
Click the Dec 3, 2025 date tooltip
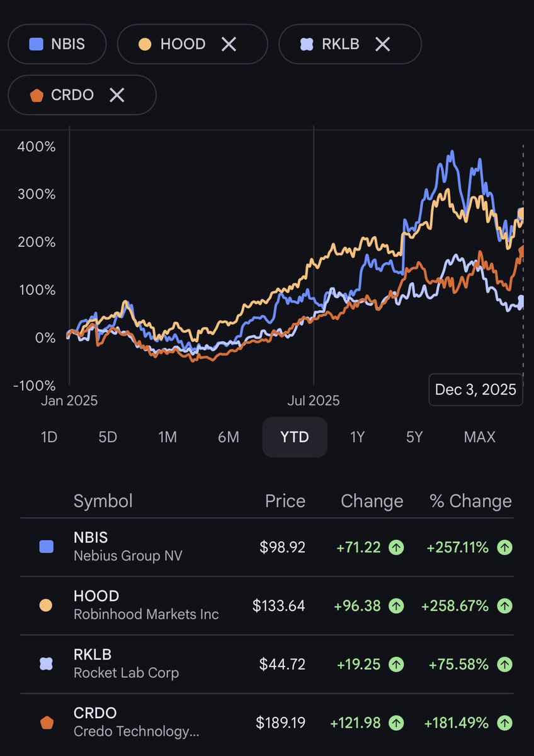475,389
